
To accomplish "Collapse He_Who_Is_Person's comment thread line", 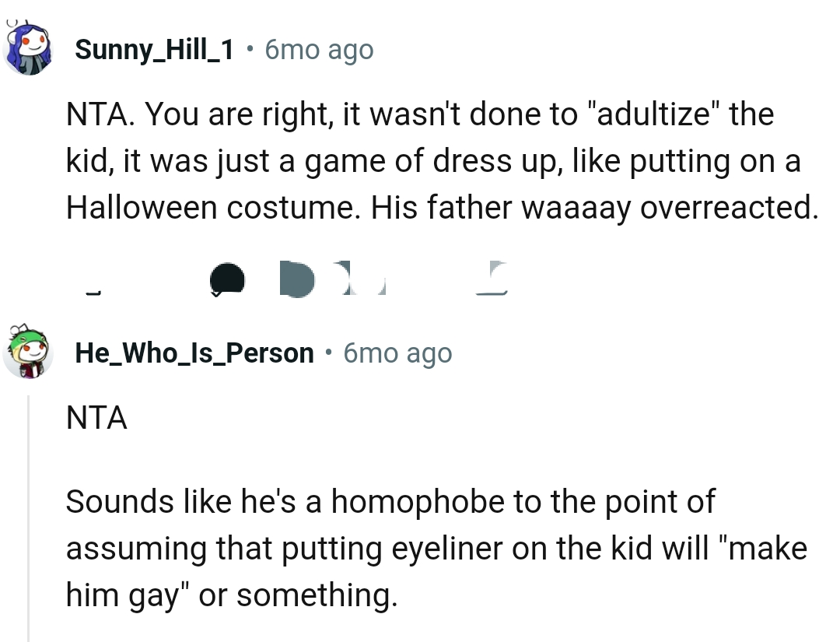I will 29,506.
